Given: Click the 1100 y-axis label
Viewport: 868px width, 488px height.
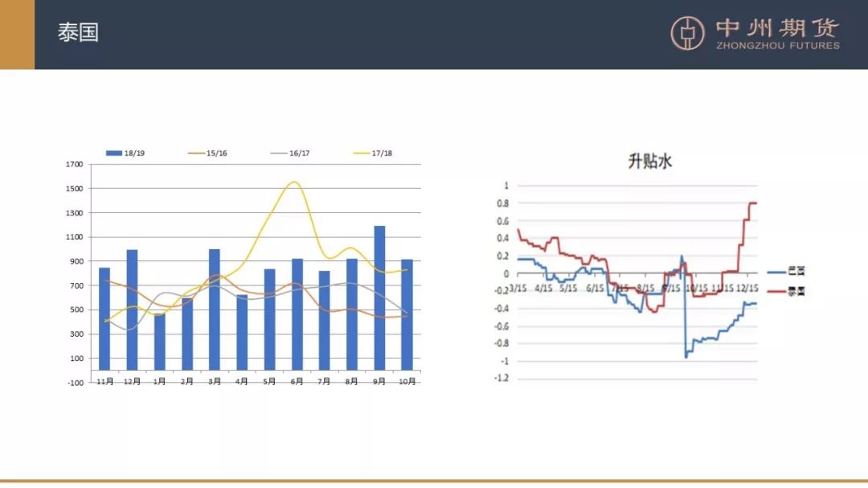Looking at the screenshot, I should (74, 237).
